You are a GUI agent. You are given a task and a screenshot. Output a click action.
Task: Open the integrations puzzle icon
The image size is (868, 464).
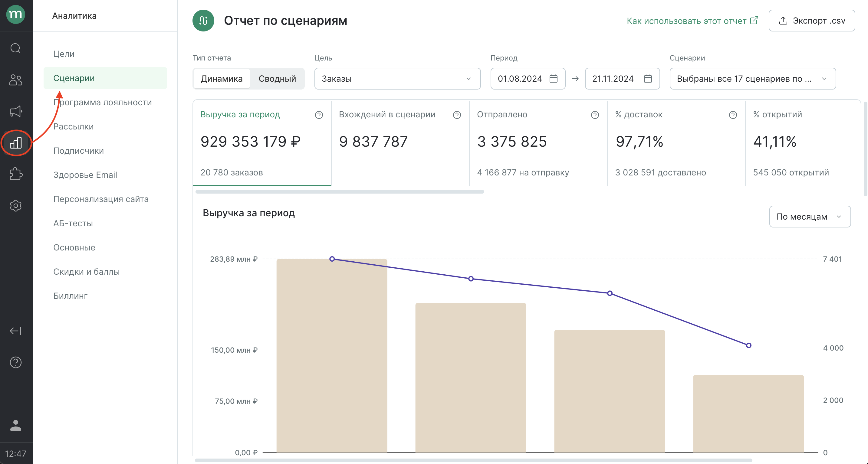[15, 174]
